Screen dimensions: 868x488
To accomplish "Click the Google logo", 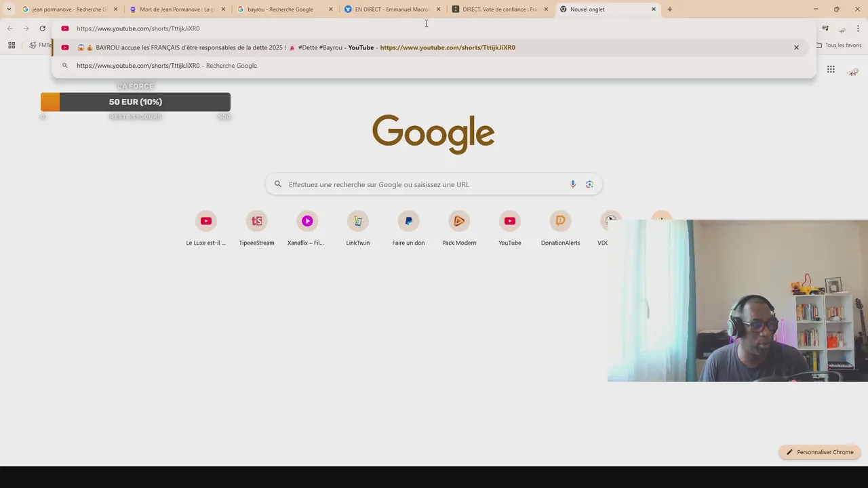I will (433, 134).
